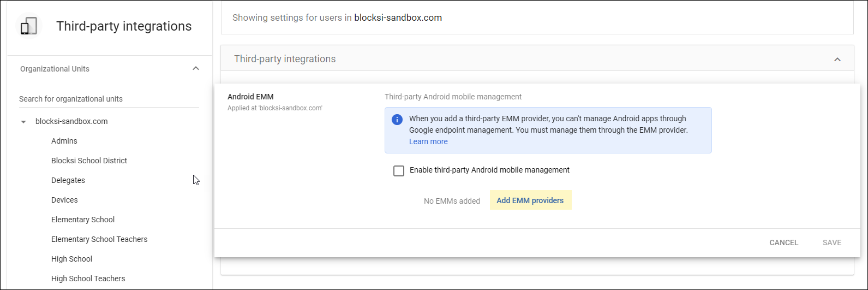The width and height of the screenshot is (868, 290).
Task: Select the Devices organizational unit
Action: click(64, 200)
